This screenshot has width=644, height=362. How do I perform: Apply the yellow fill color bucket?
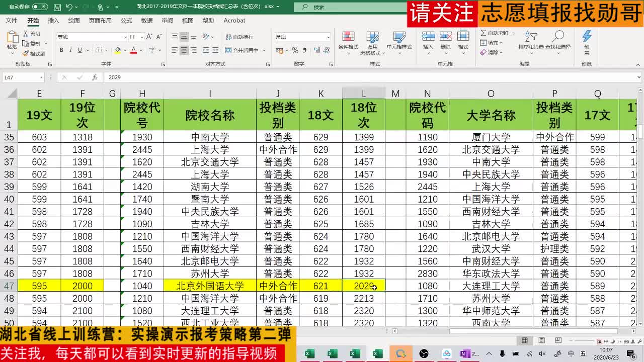pos(117,50)
